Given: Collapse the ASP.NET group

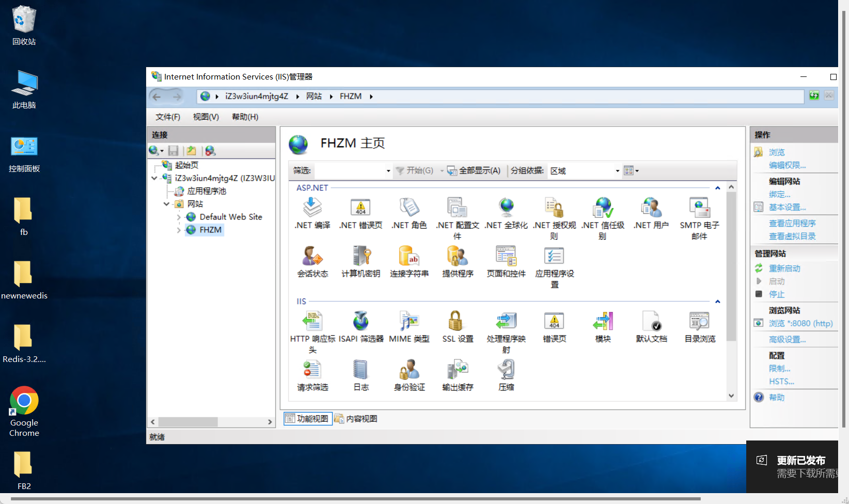Looking at the screenshot, I should (717, 188).
